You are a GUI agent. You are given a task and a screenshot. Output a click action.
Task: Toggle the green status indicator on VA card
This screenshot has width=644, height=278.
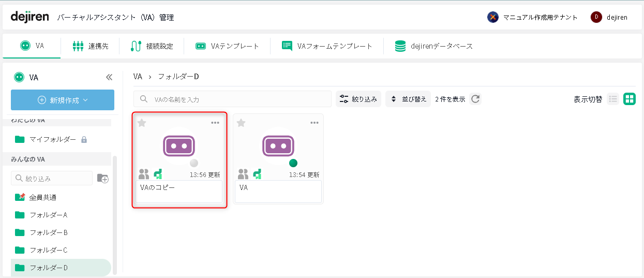[x=293, y=163]
